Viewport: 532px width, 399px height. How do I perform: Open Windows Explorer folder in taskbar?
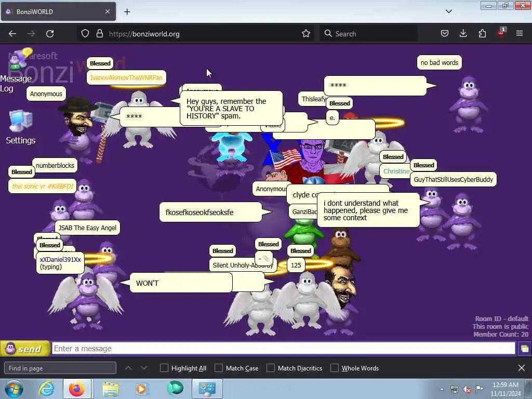tap(111, 389)
